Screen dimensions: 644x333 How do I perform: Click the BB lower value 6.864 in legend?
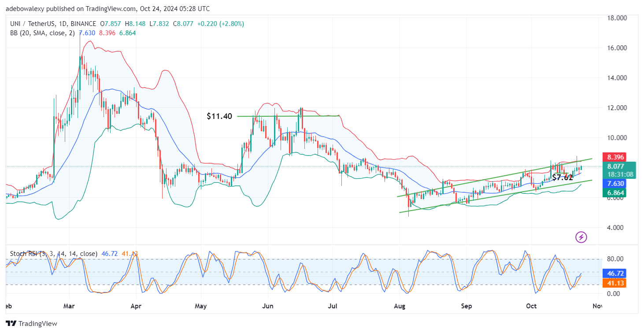(x=127, y=33)
